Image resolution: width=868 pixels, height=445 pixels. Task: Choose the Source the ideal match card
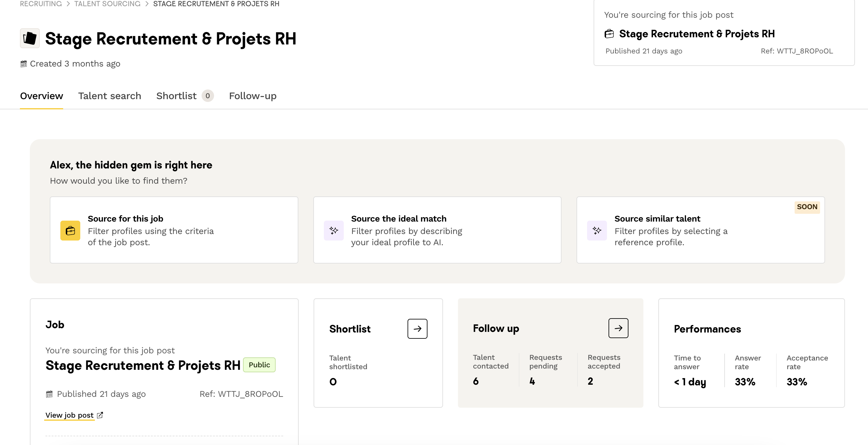click(x=437, y=230)
